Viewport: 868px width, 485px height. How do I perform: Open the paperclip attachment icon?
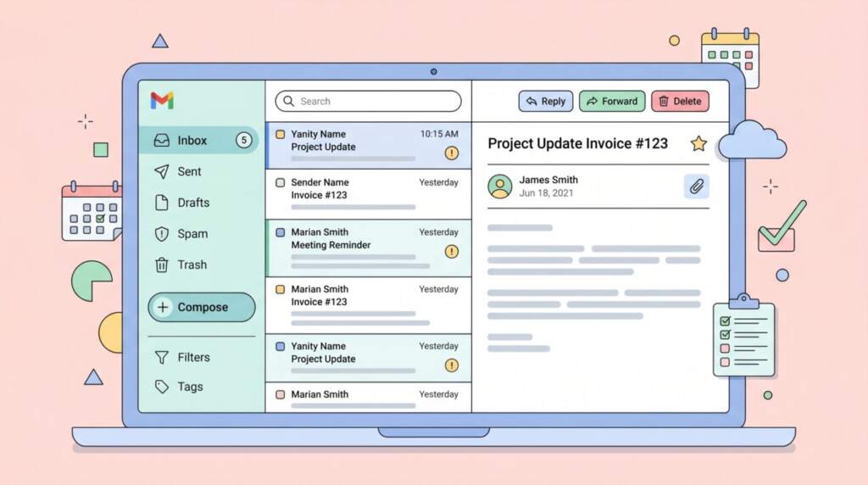pos(696,187)
